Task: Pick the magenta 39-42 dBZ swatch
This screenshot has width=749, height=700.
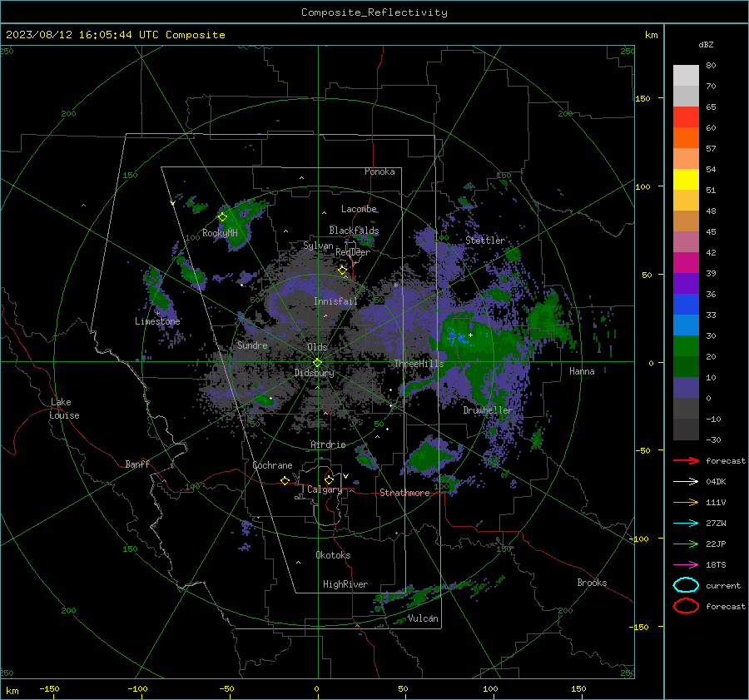Action: click(686, 263)
